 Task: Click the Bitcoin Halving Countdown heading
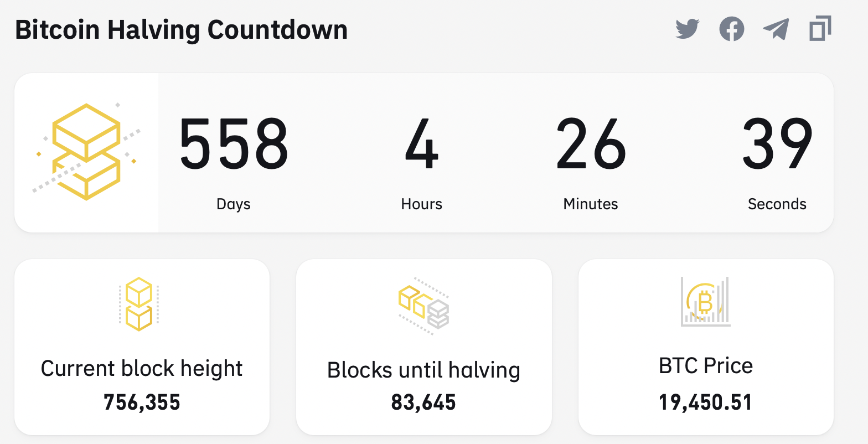coord(181,30)
